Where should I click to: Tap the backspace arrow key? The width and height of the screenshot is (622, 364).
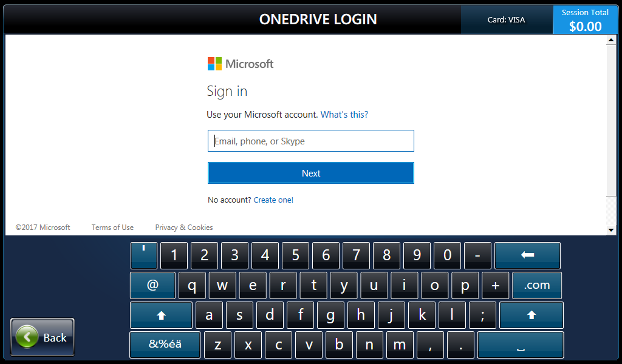pos(527,255)
